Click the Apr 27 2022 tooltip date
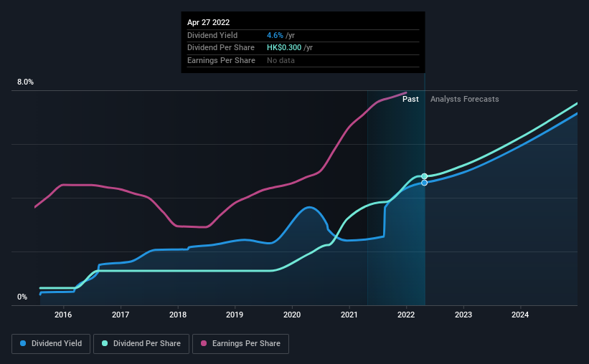 209,22
